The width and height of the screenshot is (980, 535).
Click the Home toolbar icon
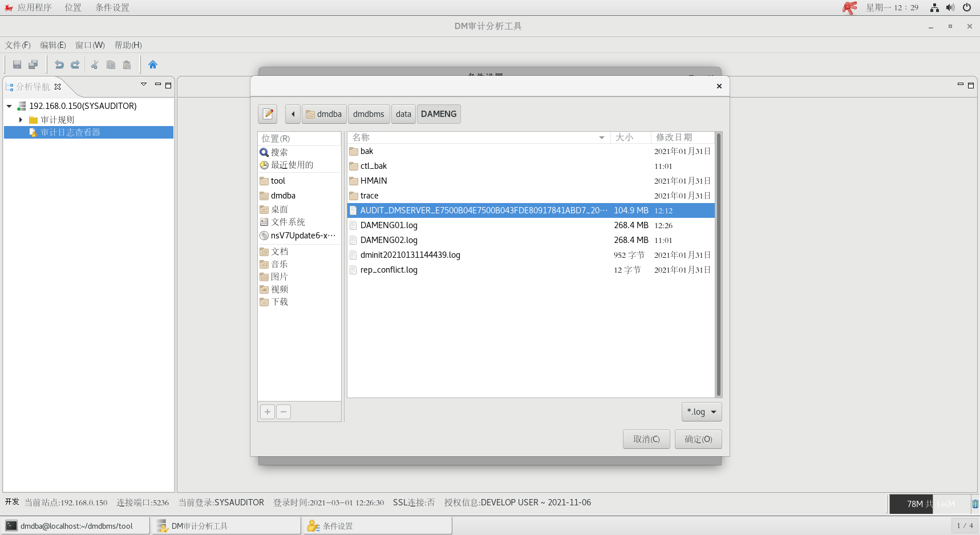tap(152, 64)
